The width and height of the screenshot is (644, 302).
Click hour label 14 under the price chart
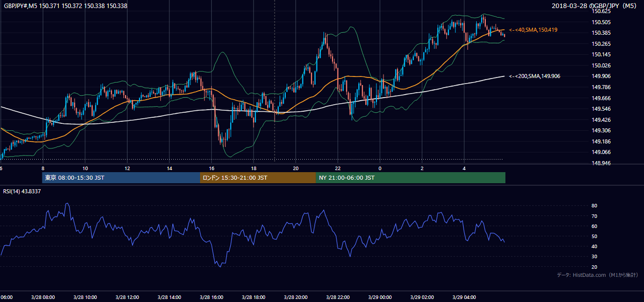(169, 169)
